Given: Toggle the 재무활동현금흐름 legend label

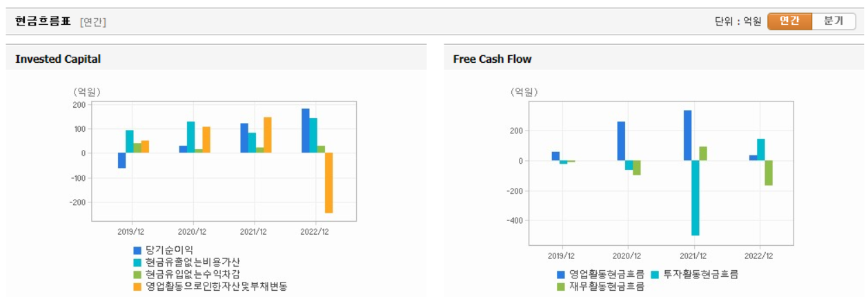Looking at the screenshot, I should point(606,286).
